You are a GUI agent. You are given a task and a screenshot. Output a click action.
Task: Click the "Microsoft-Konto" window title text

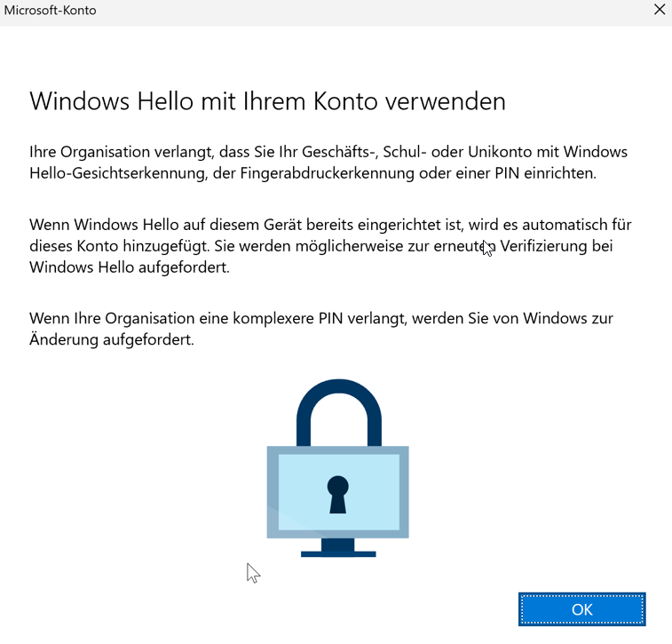click(x=50, y=11)
